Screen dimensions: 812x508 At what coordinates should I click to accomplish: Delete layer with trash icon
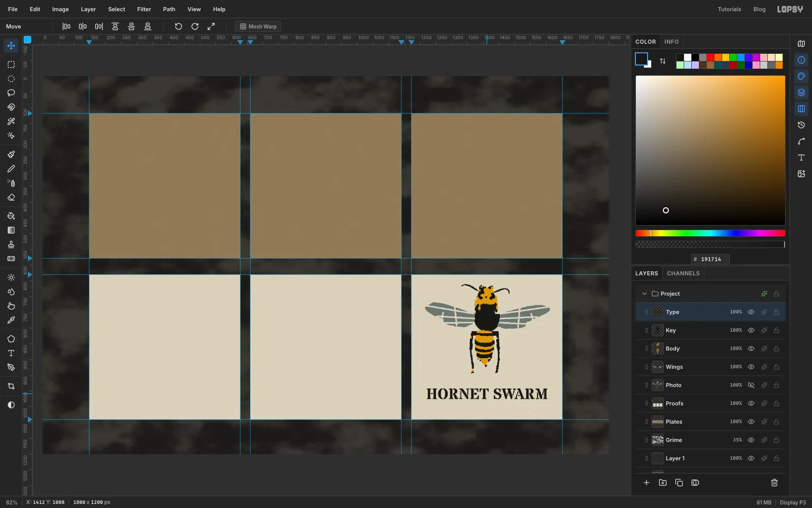(x=774, y=483)
